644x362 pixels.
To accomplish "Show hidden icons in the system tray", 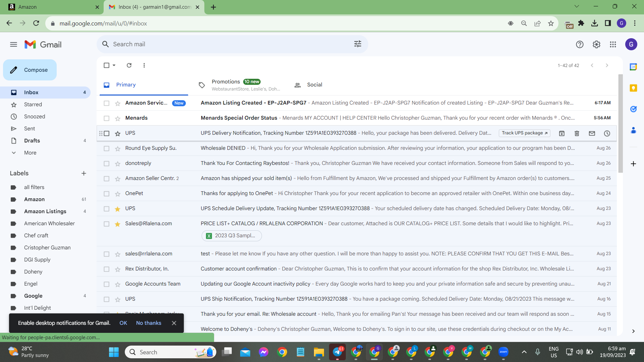I will click(524, 352).
